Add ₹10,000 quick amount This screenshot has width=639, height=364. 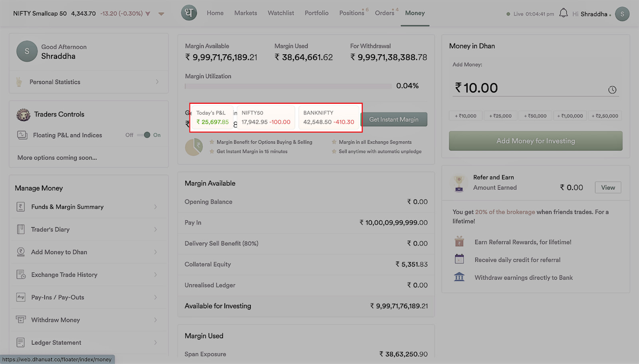coord(466,116)
